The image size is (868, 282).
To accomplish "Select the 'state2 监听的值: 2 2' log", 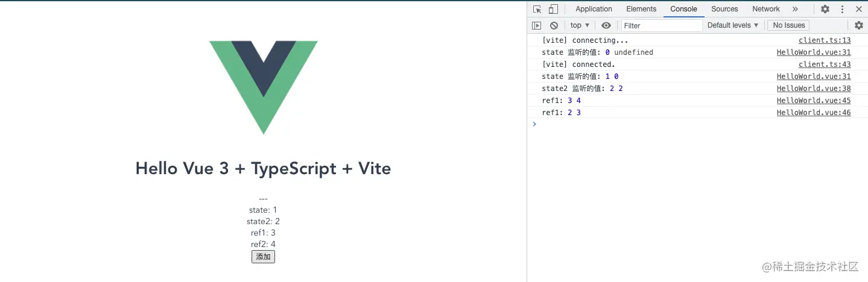I will tap(583, 89).
